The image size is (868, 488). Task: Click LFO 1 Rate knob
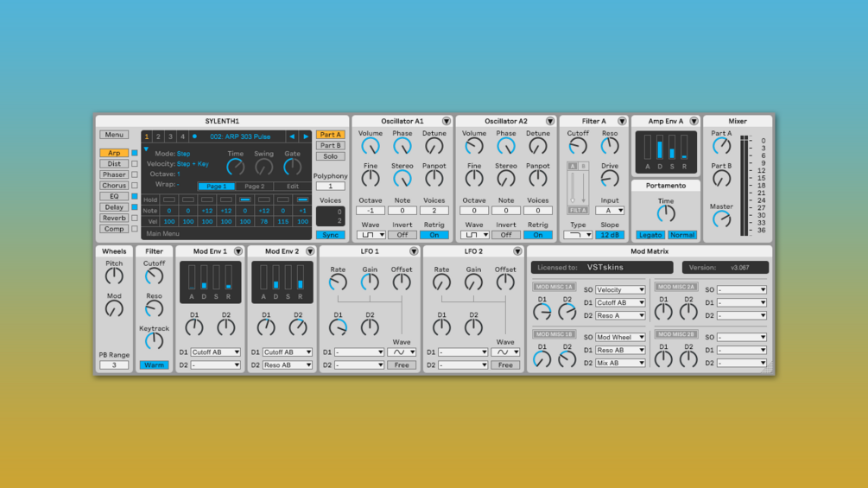pos(338,282)
